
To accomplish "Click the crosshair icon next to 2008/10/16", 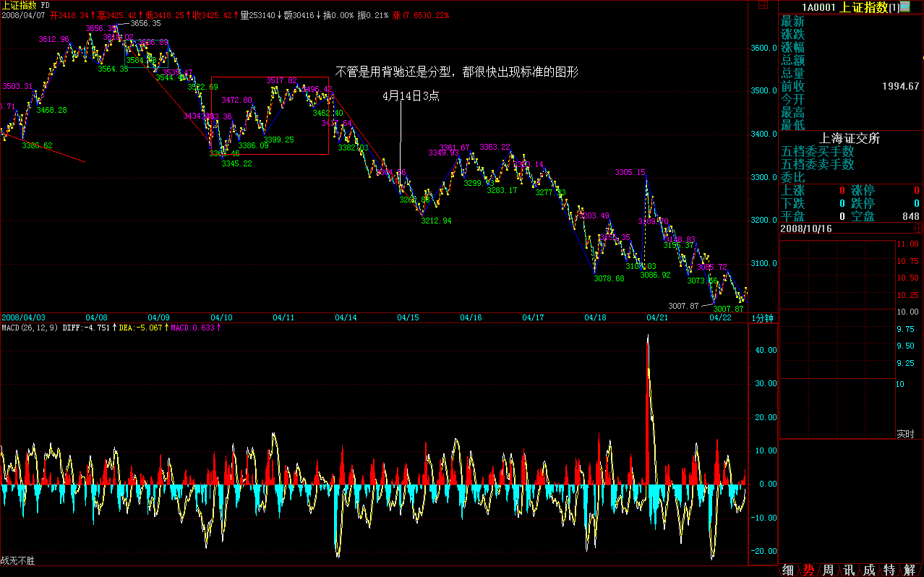I will click(918, 228).
